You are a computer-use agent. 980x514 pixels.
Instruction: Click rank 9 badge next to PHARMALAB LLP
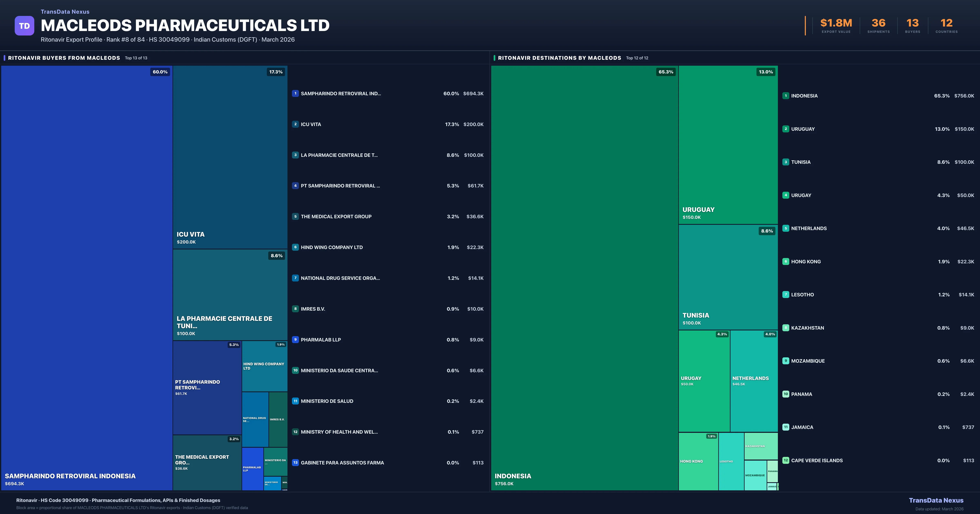tap(295, 339)
